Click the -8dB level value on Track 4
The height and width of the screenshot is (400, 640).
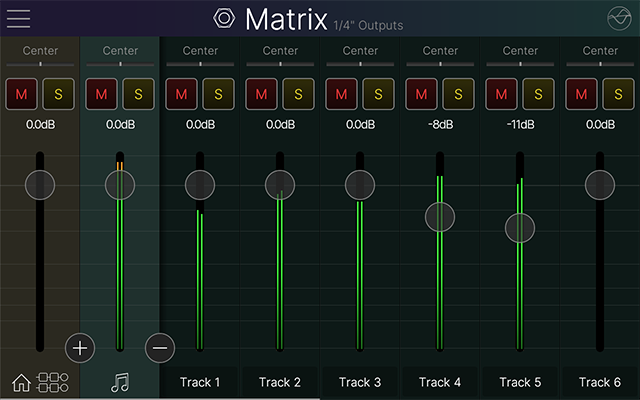(440, 124)
